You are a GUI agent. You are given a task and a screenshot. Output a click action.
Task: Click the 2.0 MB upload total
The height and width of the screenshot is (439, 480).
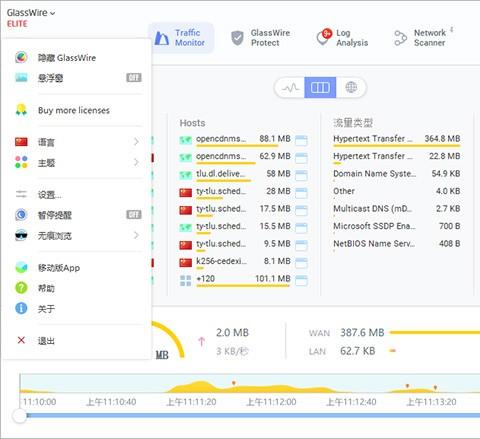pyautogui.click(x=232, y=333)
